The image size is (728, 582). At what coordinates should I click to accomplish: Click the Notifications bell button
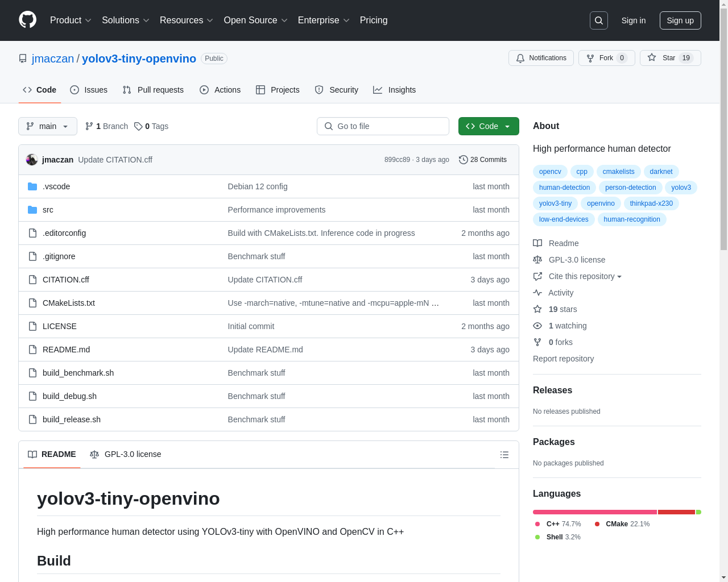(541, 58)
